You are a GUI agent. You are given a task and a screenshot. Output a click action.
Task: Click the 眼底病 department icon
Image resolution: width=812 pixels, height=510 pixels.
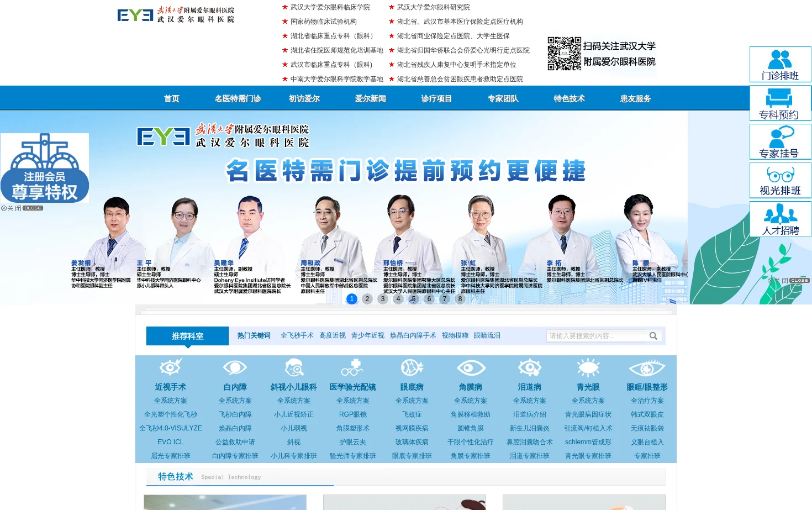412,367
